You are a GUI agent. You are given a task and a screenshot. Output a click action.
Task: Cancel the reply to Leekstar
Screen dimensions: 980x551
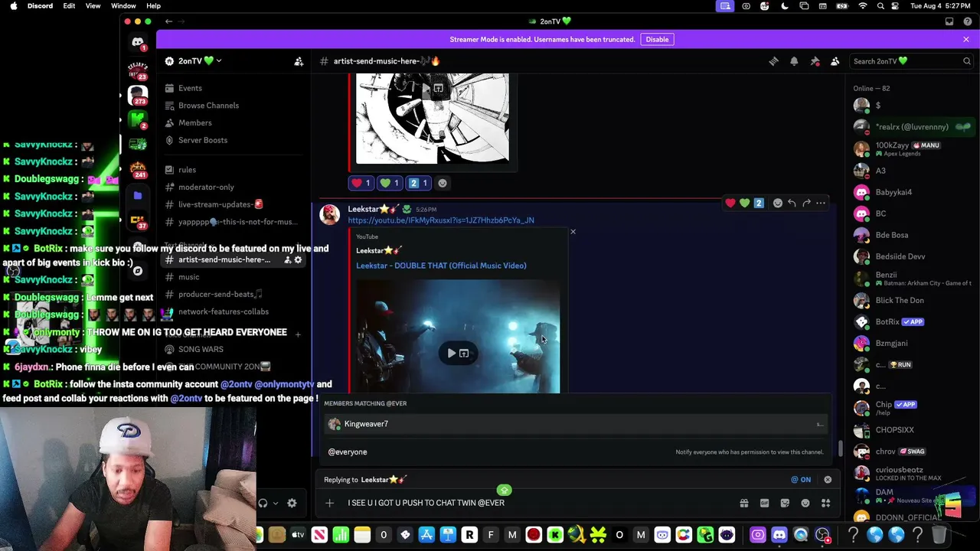(x=828, y=480)
